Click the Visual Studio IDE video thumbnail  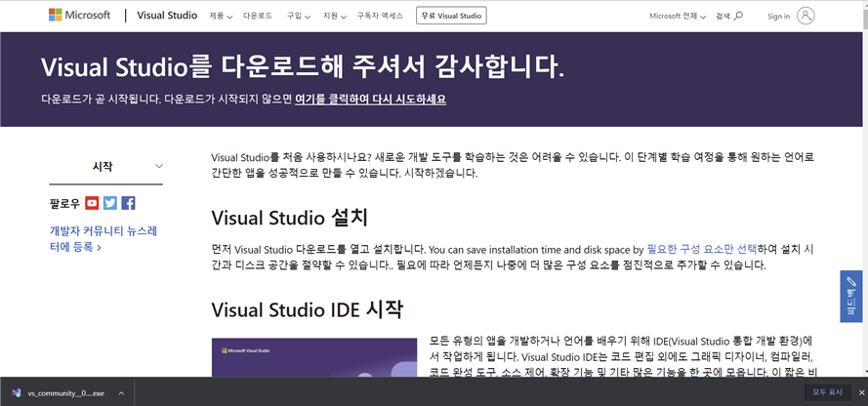(x=313, y=357)
